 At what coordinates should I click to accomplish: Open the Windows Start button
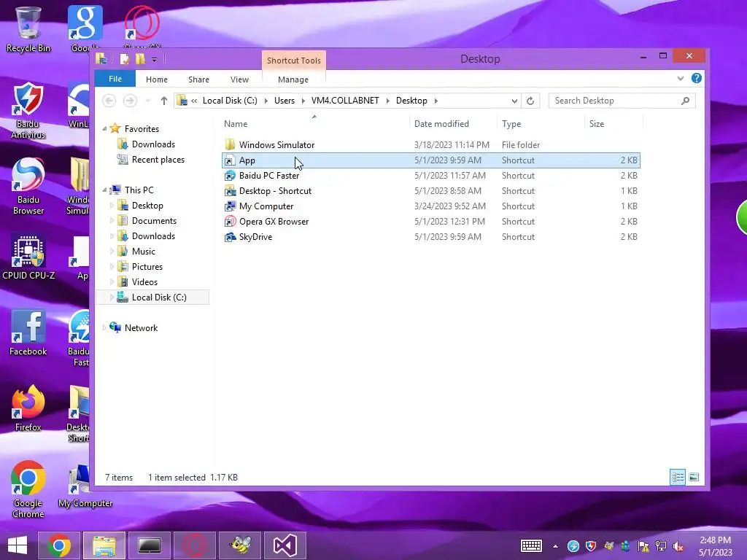pos(18,545)
